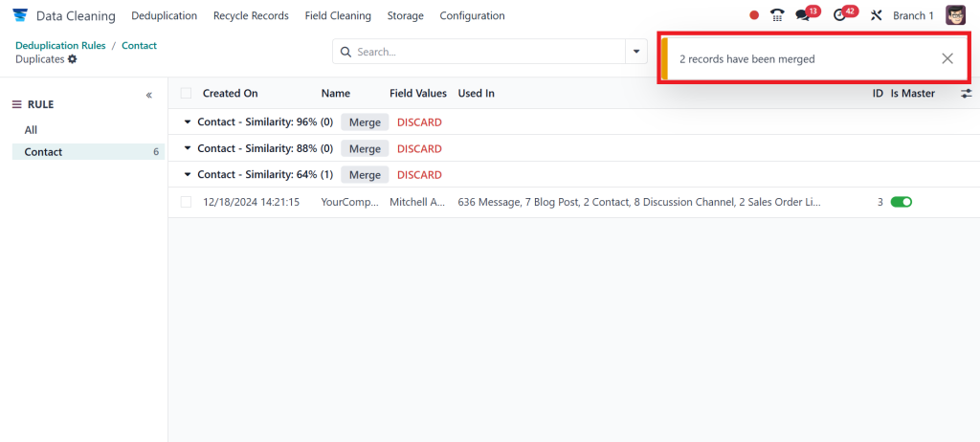Collapse the Similarity 88% group

pos(188,149)
